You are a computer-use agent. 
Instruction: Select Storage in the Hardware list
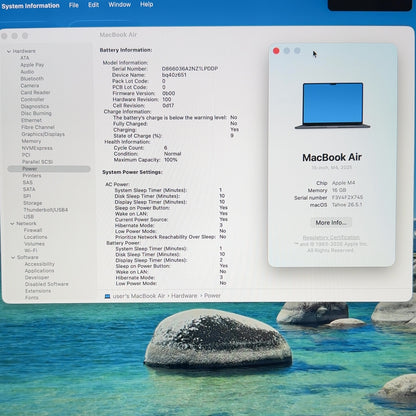33,203
